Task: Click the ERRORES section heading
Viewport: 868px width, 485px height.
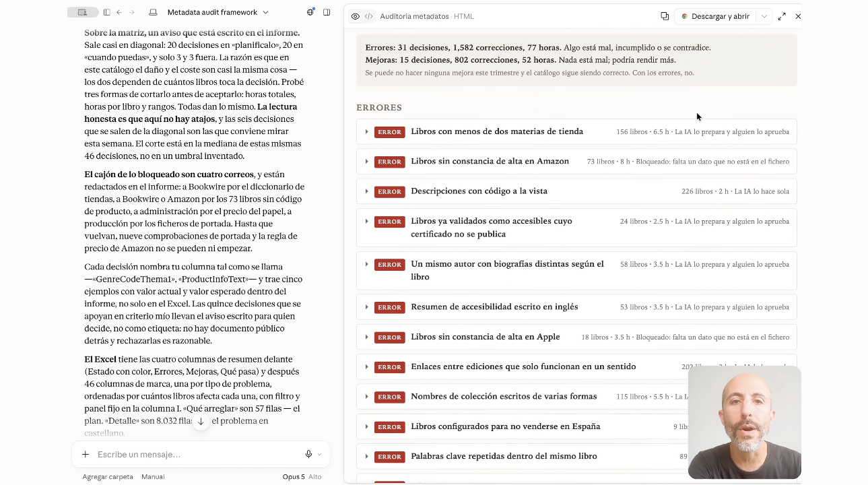Action: [379, 108]
